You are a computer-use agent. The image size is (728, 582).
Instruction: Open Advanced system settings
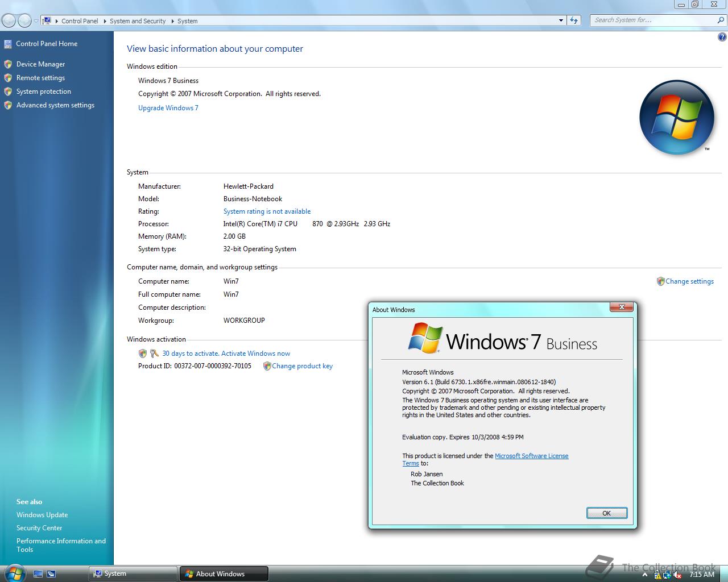coord(55,105)
